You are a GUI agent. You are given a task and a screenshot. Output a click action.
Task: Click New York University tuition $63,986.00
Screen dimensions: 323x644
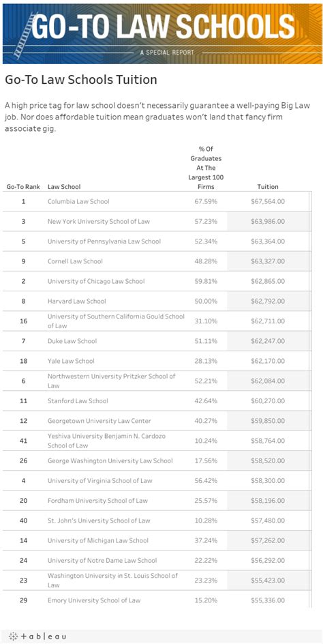pyautogui.click(x=268, y=221)
